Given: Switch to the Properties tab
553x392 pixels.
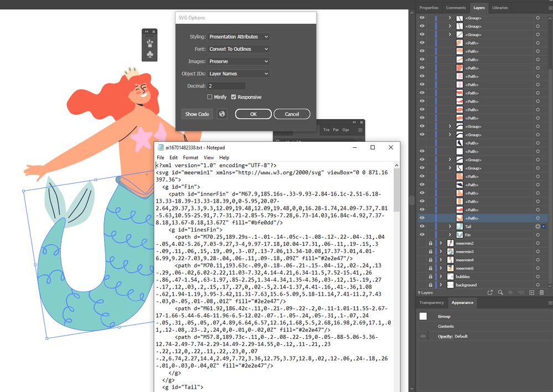Looking at the screenshot, I should (428, 7).
